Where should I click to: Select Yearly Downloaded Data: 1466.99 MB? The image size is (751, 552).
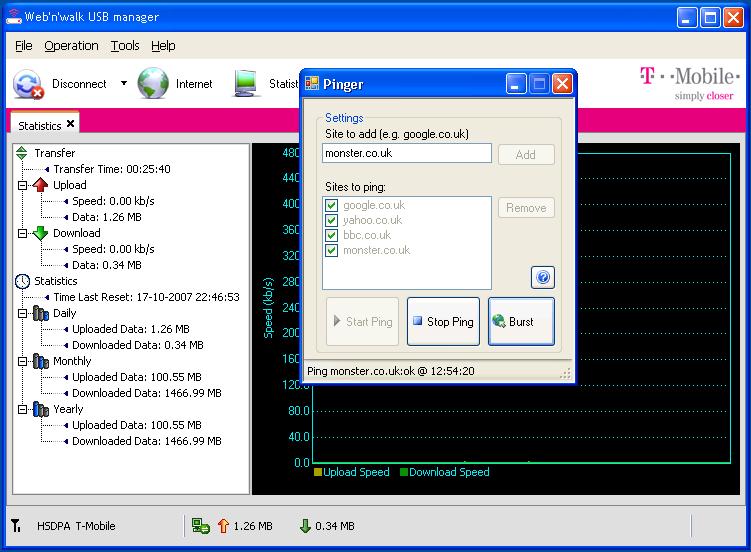click(x=147, y=440)
